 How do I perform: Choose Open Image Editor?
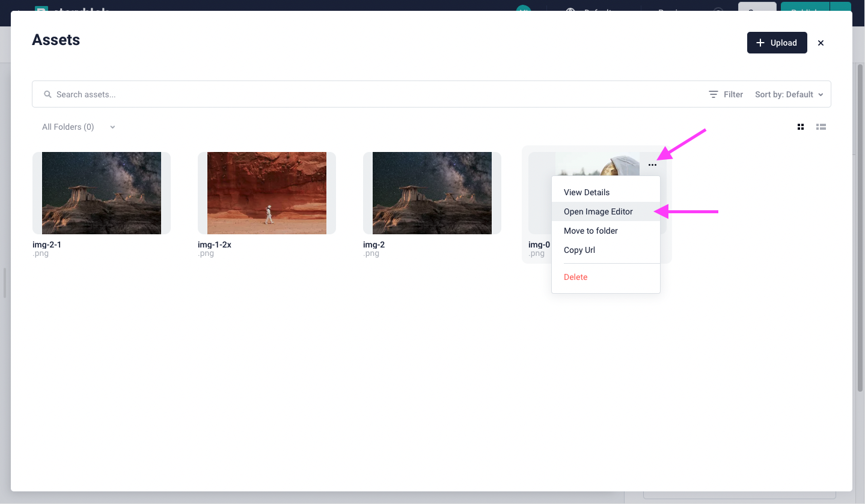(606, 211)
